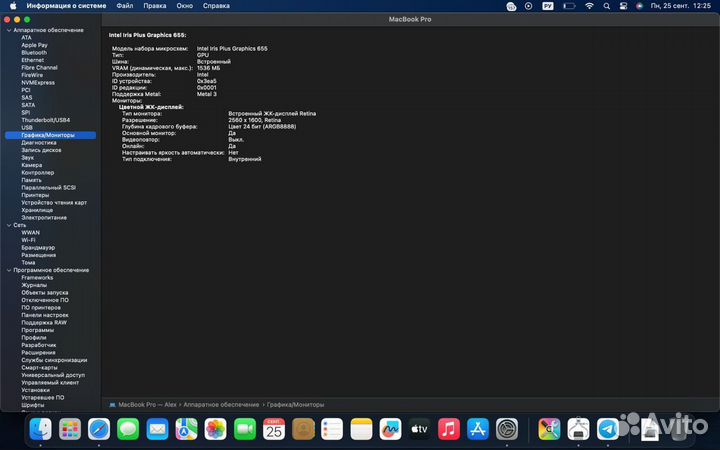Image resolution: width=720 pixels, height=450 pixels.
Task: Open System Information chip icon in Dock
Action: tap(579, 429)
